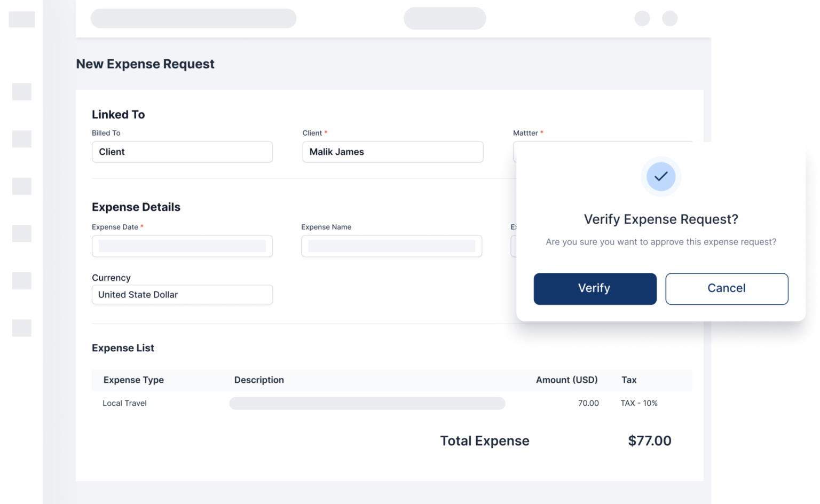The image size is (820, 504).
Task: Click the bottom icon in the left sidebar
Action: 22,328
